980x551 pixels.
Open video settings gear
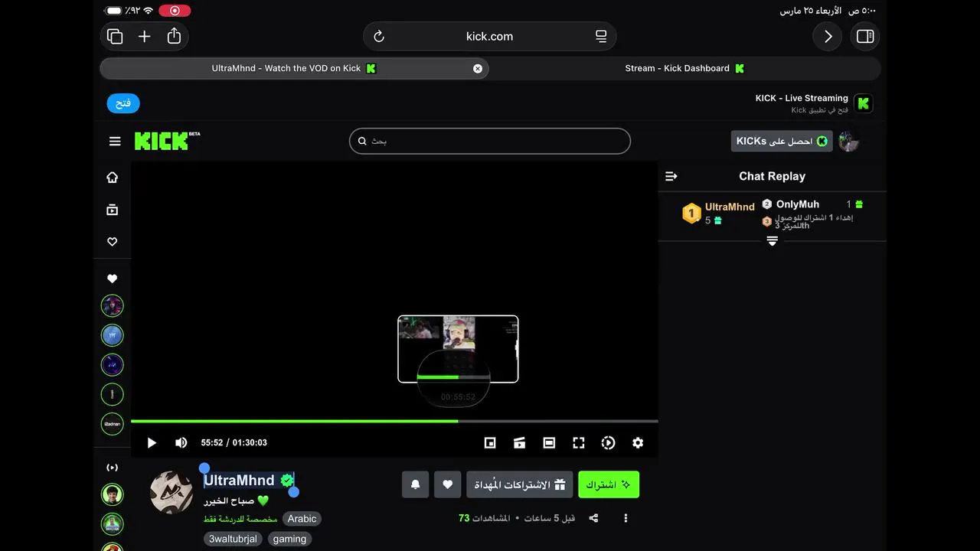638,442
